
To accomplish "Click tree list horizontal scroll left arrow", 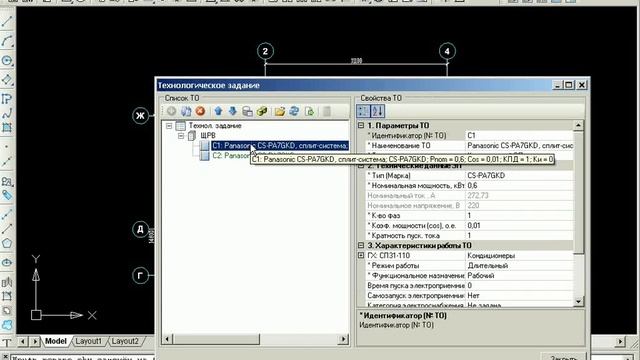I will (167, 339).
